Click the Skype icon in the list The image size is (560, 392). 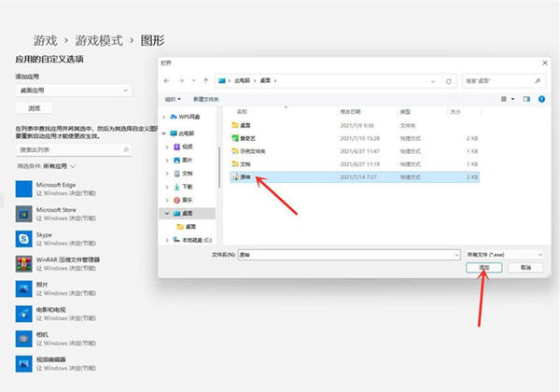(x=22, y=239)
